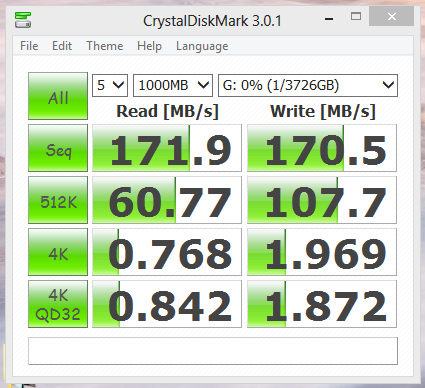Click the 4K QD32 write result 1.872
Viewport: 425px width, 388px height.
(x=322, y=304)
